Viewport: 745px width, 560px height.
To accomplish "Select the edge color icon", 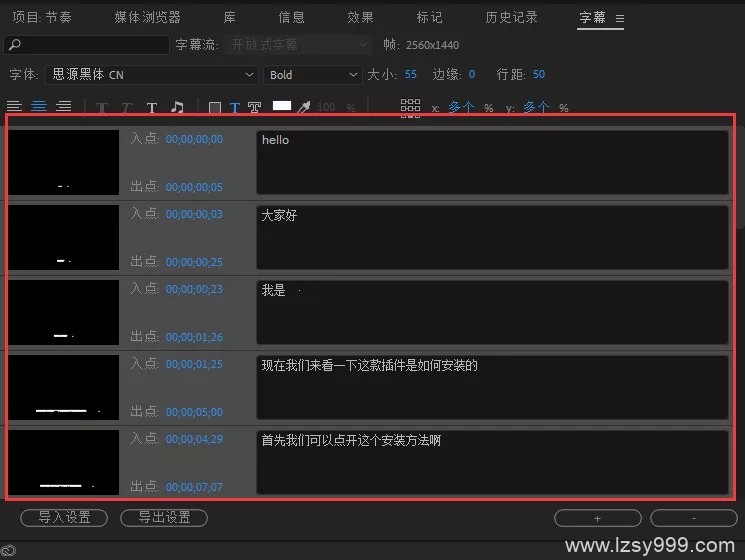I will [254, 108].
